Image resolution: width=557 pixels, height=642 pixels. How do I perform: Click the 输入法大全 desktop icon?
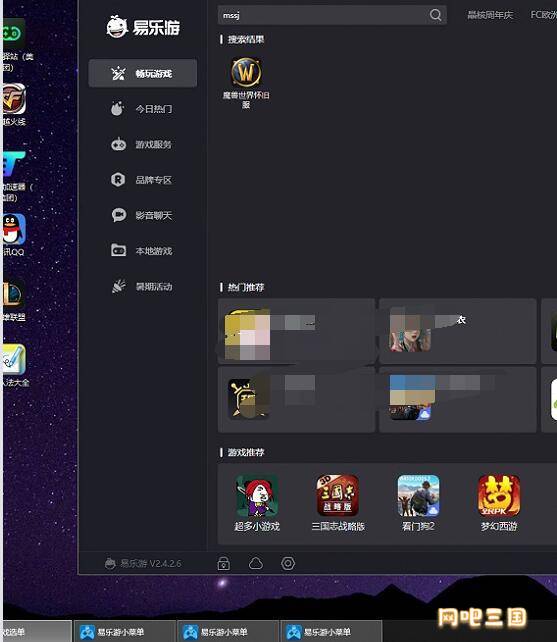(x=14, y=359)
